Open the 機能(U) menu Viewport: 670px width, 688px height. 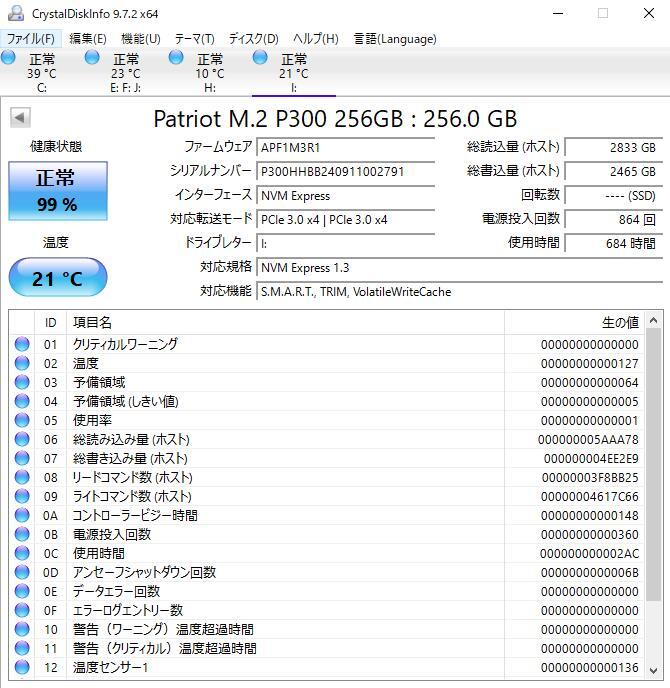click(140, 39)
